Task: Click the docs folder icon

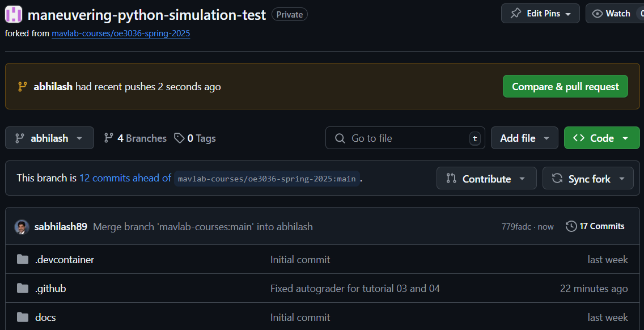Action: 23,318
